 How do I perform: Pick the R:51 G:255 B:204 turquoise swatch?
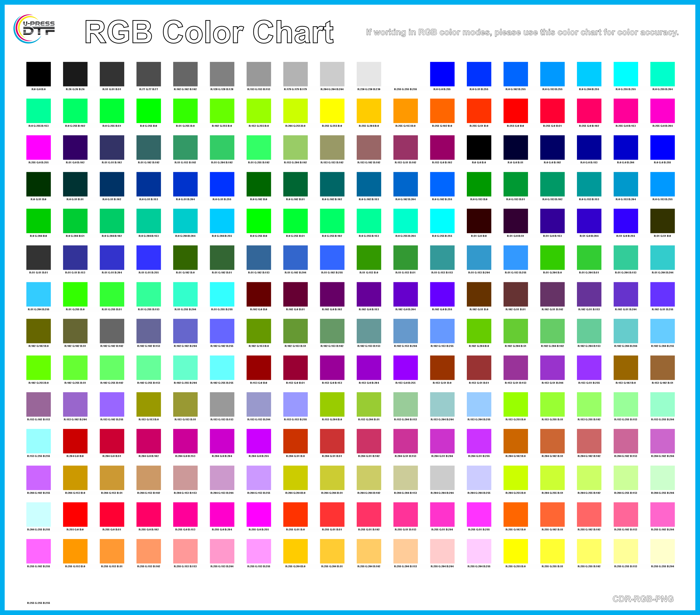[x=185, y=295]
